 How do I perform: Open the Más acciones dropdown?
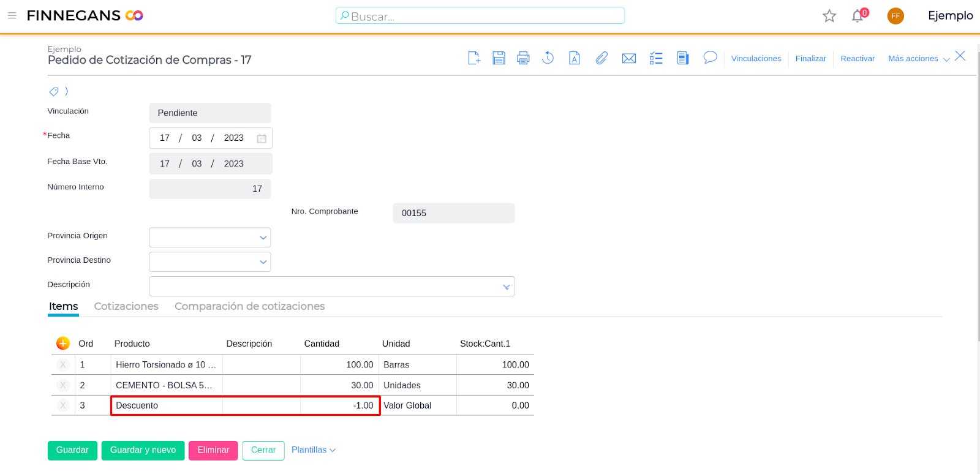pos(918,59)
